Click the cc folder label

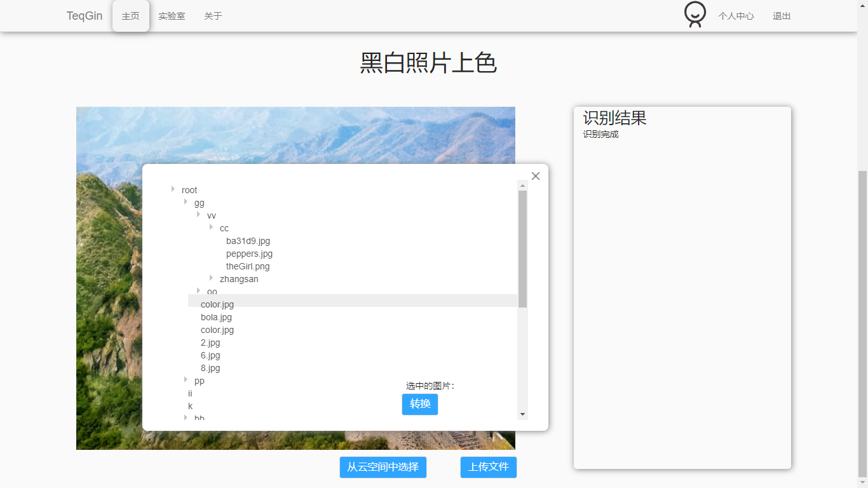point(224,228)
